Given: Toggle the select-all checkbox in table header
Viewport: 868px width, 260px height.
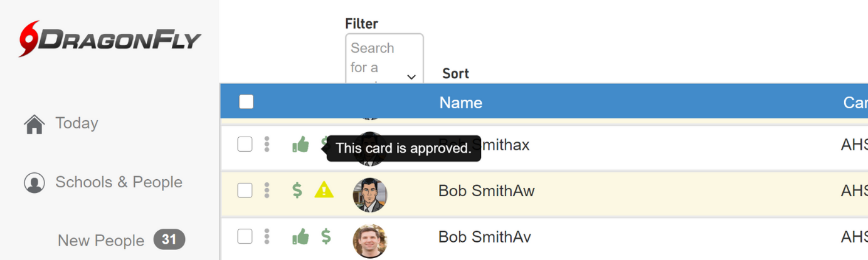Looking at the screenshot, I should tap(246, 101).
